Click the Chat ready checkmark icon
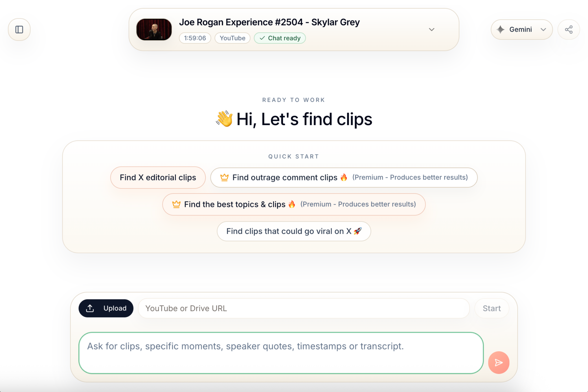This screenshot has width=588, height=392. [x=262, y=38]
